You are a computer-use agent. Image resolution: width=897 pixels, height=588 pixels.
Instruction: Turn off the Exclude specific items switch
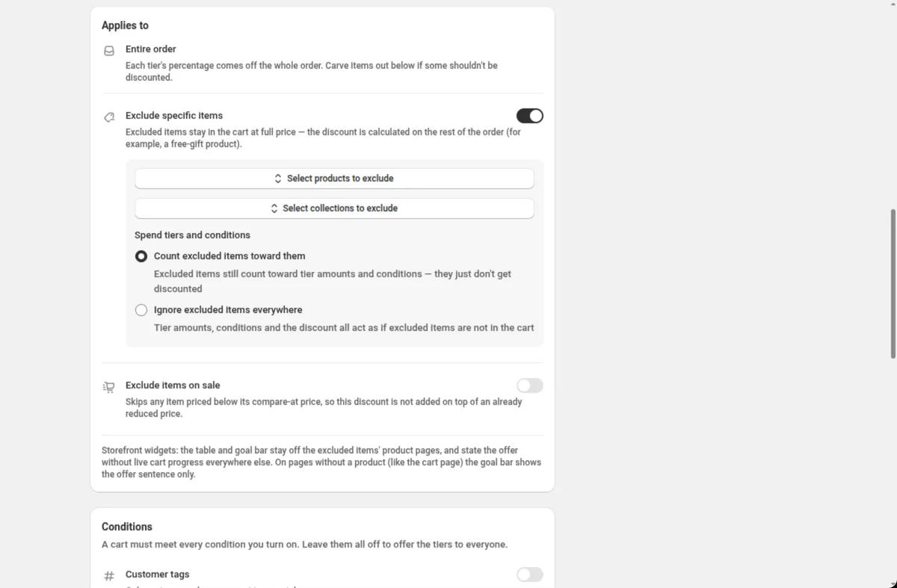pos(530,116)
